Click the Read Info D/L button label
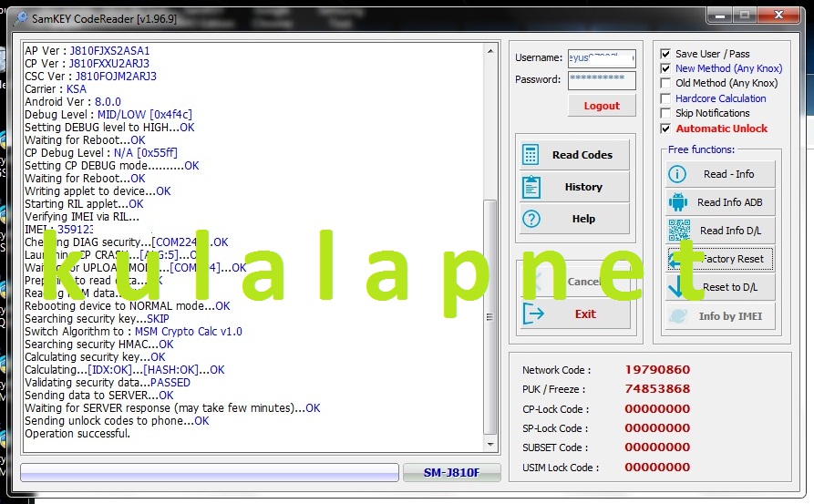 pyautogui.click(x=730, y=231)
